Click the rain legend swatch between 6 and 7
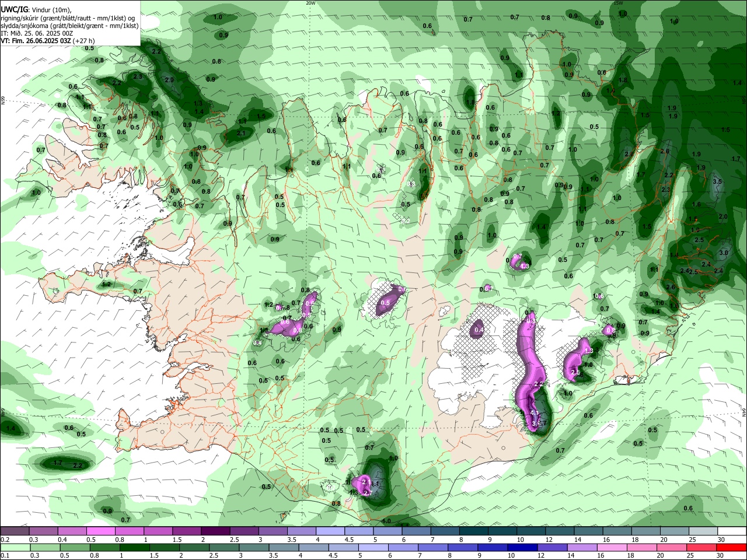The image size is (747, 560). [403, 548]
